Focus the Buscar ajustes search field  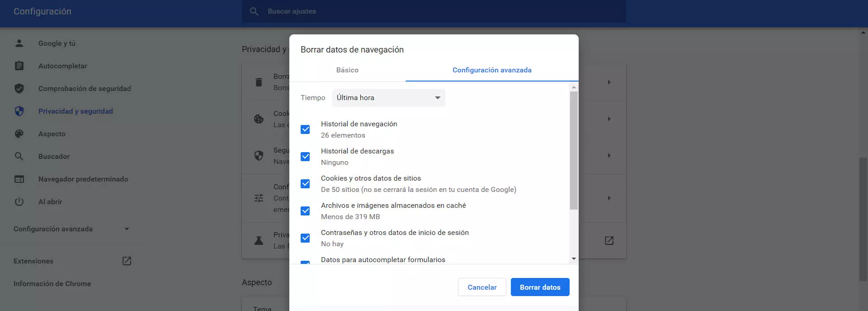[x=434, y=11]
